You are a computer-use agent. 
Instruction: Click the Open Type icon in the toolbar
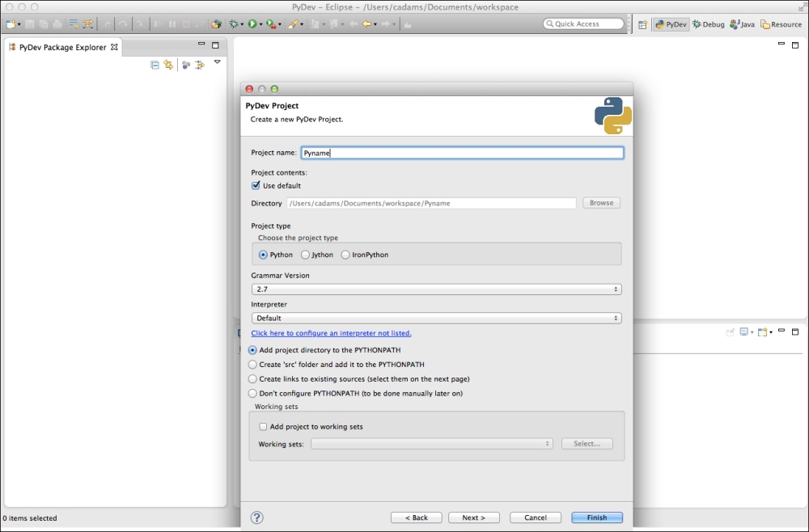coord(217,24)
